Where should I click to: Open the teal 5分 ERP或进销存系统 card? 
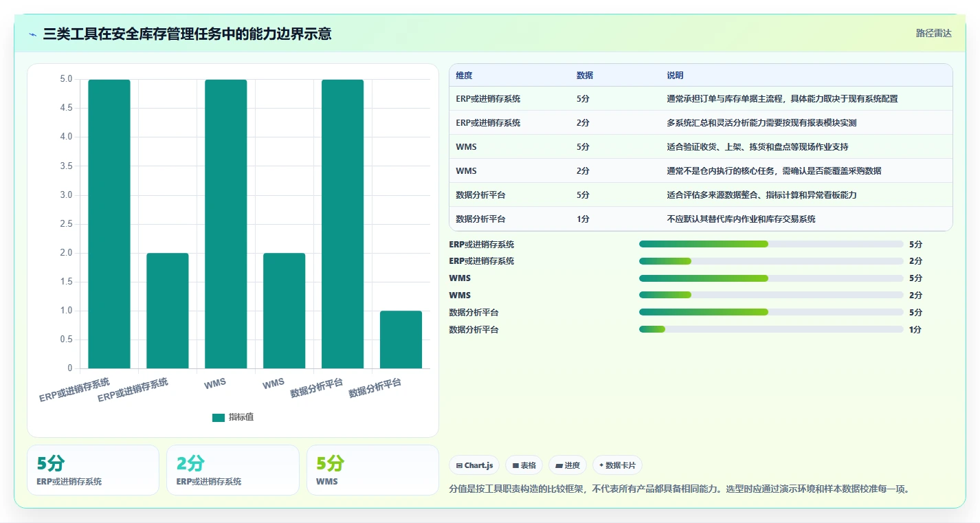tap(93, 470)
